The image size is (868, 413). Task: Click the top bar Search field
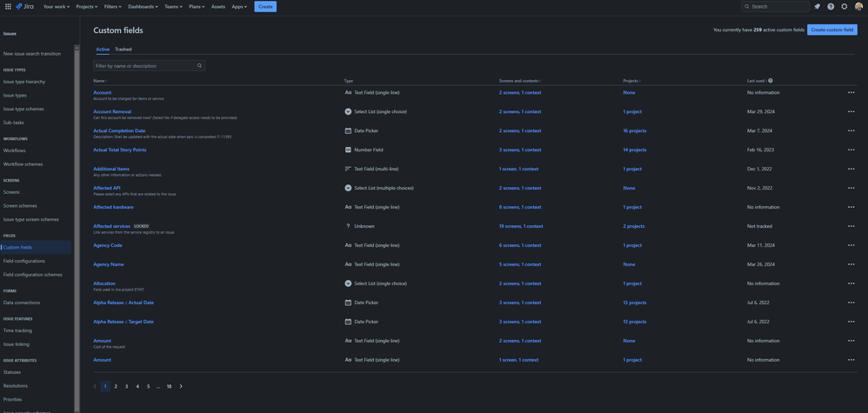(776, 7)
